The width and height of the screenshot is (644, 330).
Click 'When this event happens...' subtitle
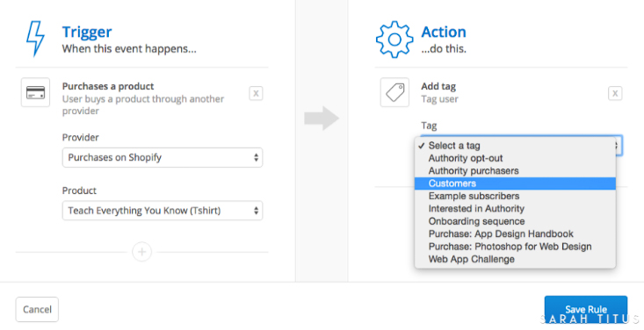click(129, 49)
